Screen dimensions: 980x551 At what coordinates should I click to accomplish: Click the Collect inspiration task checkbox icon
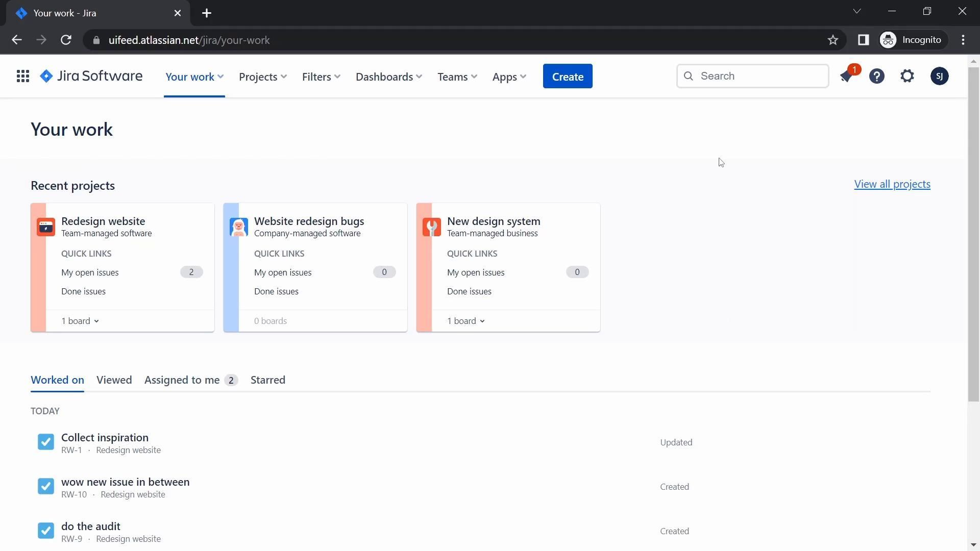[46, 442]
